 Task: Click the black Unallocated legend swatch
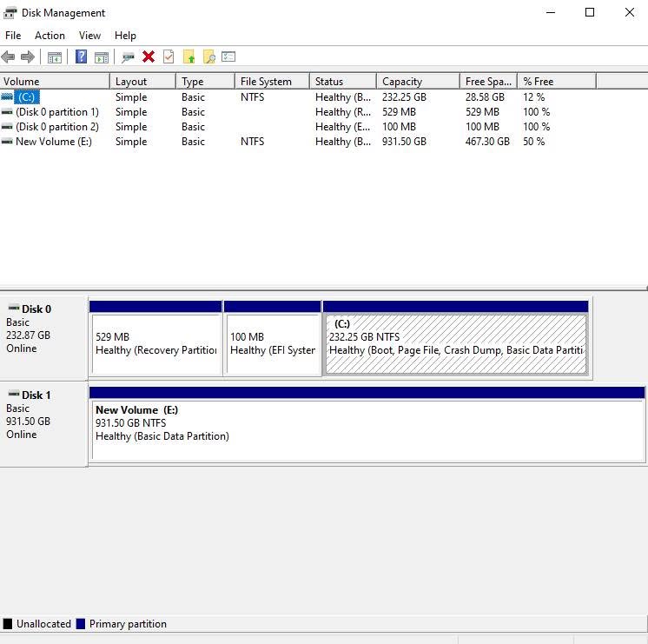click(x=8, y=624)
